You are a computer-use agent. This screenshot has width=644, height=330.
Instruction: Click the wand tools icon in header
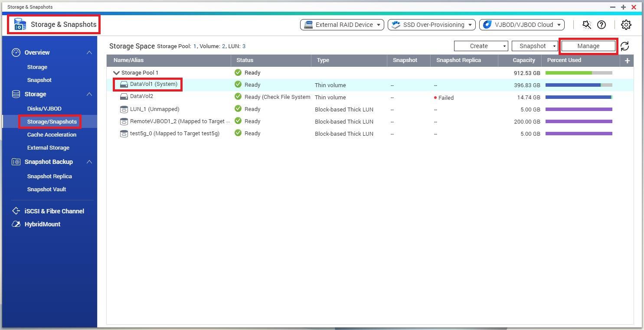587,25
